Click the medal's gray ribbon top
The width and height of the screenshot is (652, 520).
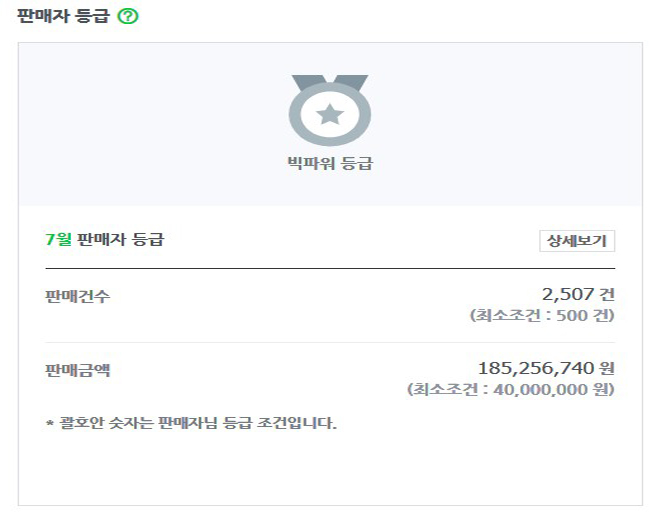tap(330, 81)
